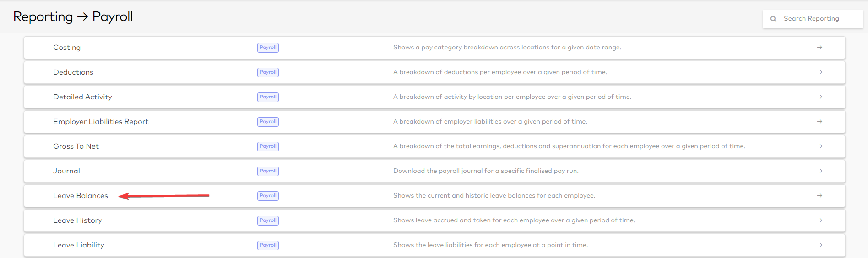Select the Leave Liability report description
868x258 pixels.
point(490,245)
